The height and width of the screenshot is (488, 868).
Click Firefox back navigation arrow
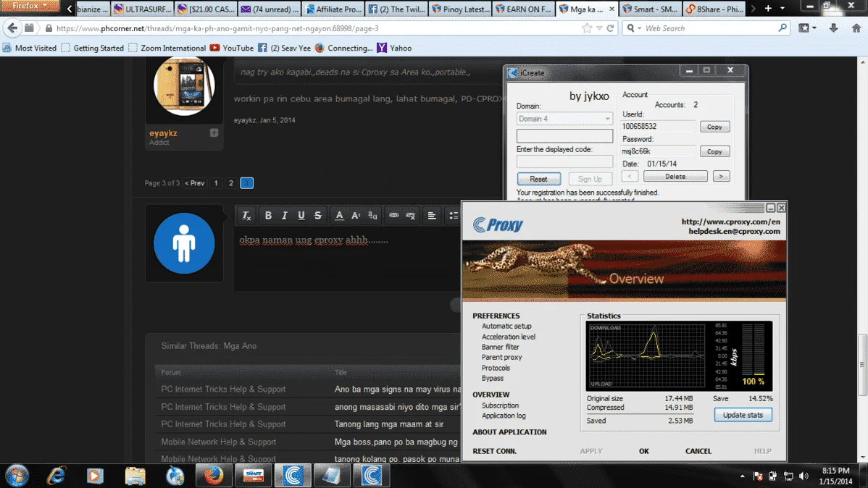coord(12,28)
